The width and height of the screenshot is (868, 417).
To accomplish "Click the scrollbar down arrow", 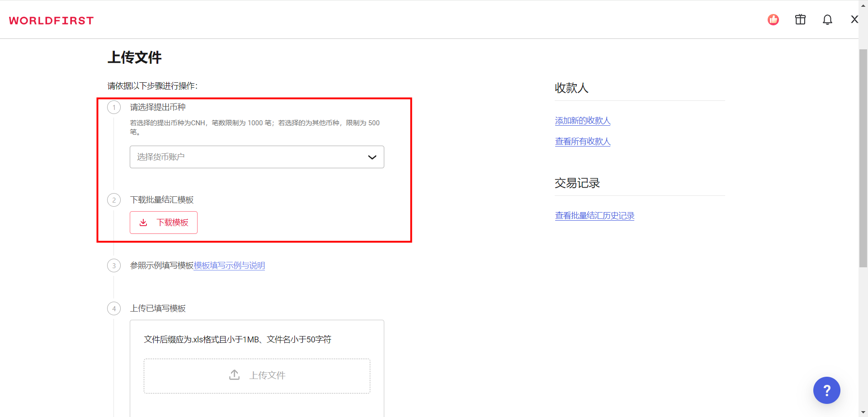I will (863, 412).
